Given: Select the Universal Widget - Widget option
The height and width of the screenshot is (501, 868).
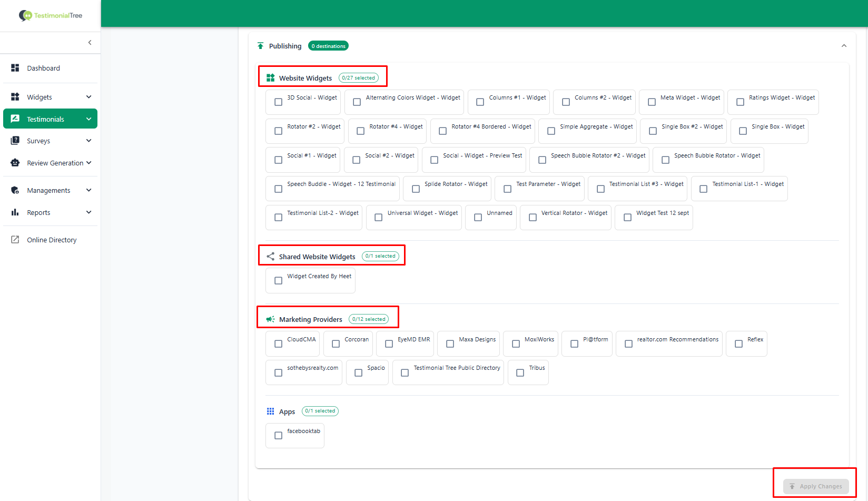Looking at the screenshot, I should click(414, 218).
